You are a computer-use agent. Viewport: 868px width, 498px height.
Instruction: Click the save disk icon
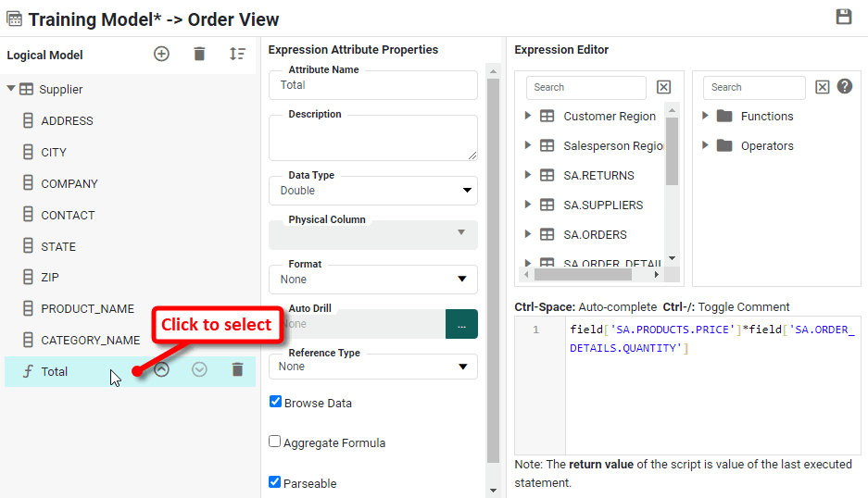(x=843, y=17)
